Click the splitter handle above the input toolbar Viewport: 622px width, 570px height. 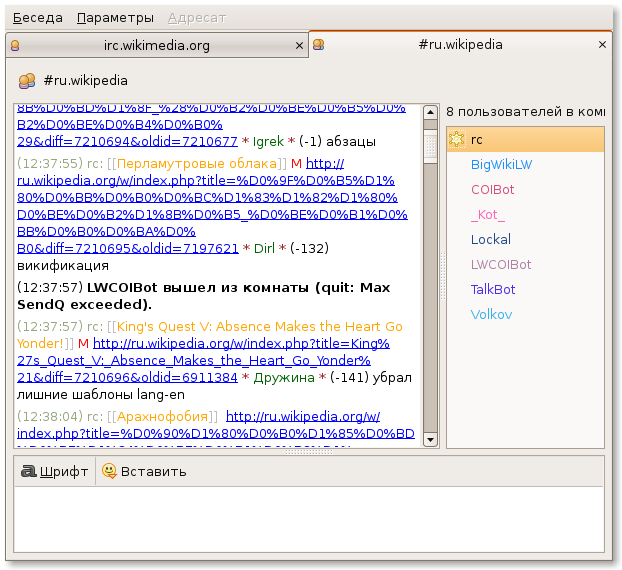[309, 451]
